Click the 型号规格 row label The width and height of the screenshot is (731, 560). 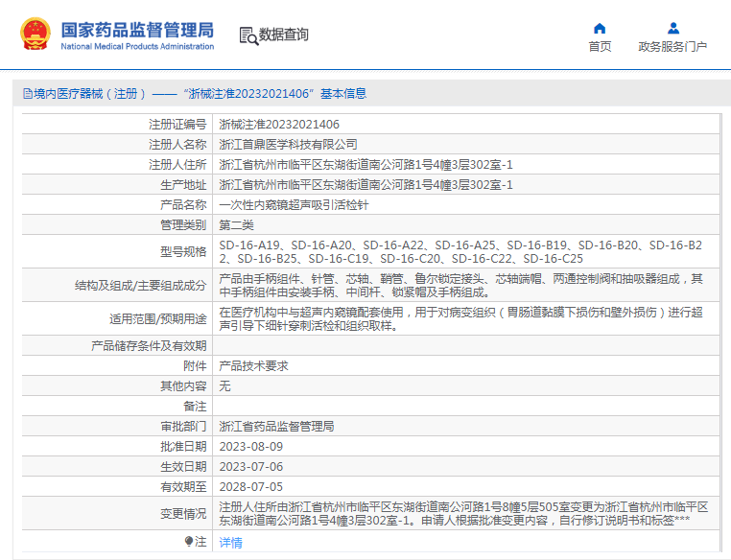pos(183,251)
